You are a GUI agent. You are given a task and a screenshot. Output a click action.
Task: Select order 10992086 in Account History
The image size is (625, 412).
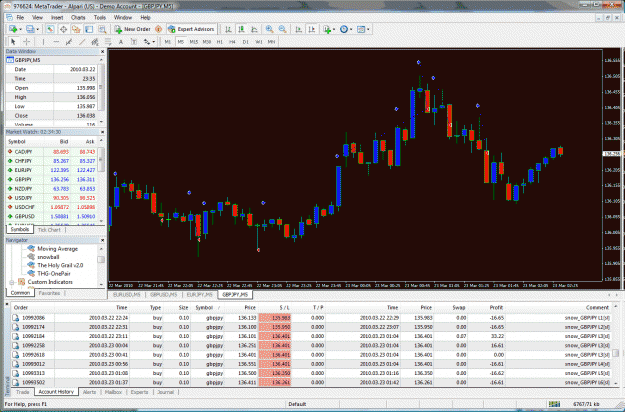click(x=312, y=318)
